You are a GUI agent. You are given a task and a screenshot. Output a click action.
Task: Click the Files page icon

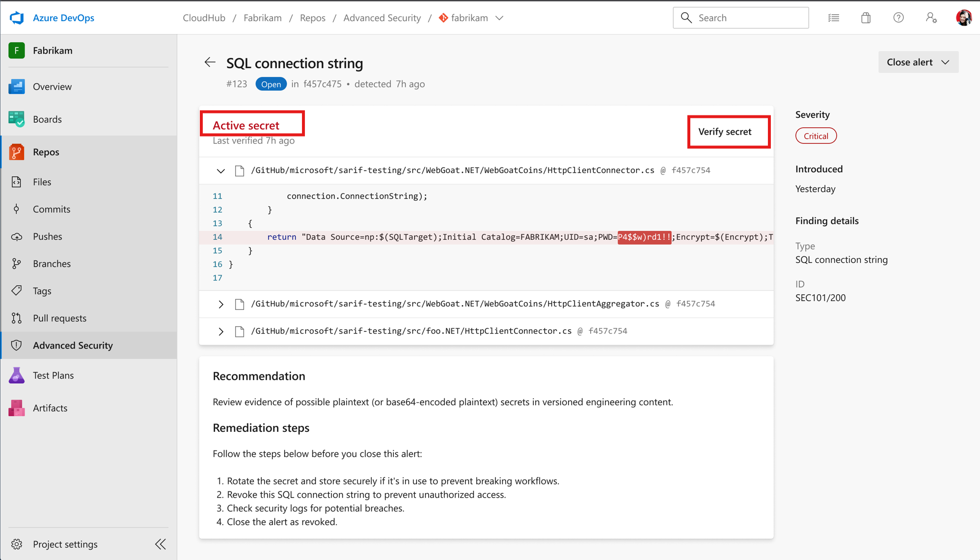(17, 182)
